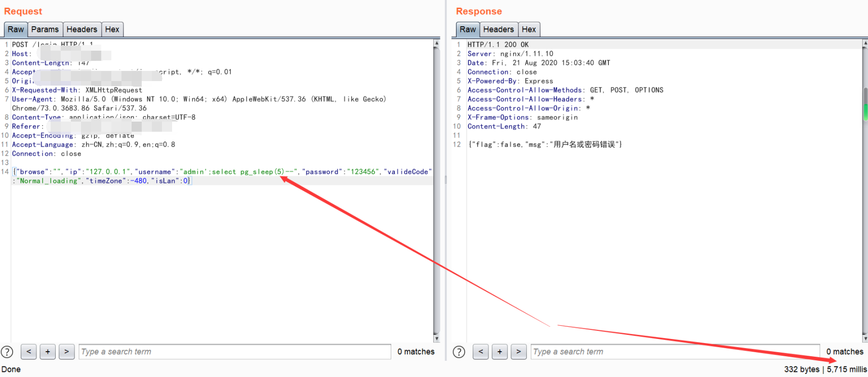Switch to Response Raw tab

pos(468,29)
